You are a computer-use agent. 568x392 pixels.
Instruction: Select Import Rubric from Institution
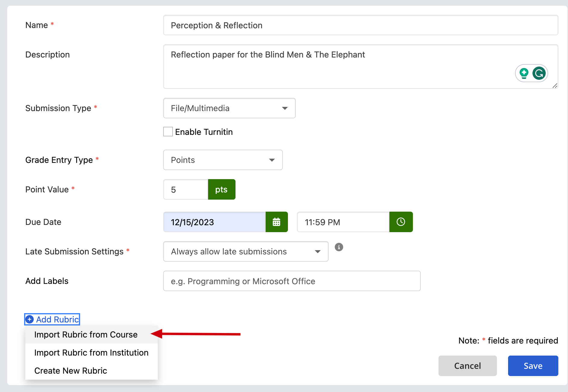[92, 353]
